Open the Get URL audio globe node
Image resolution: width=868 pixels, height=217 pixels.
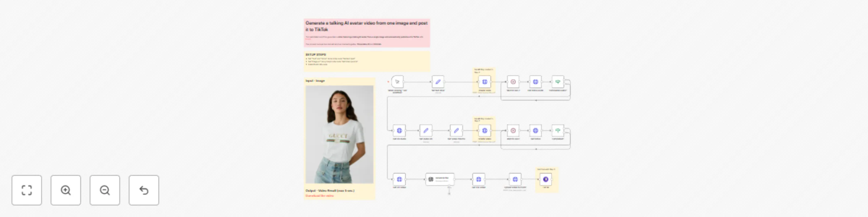click(x=399, y=131)
